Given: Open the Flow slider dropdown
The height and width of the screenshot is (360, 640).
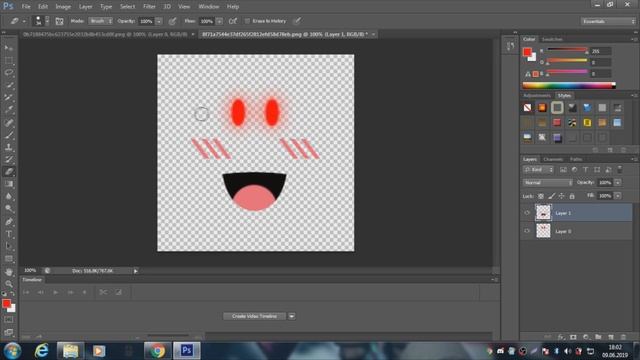Looking at the screenshot, I should click(x=220, y=21).
